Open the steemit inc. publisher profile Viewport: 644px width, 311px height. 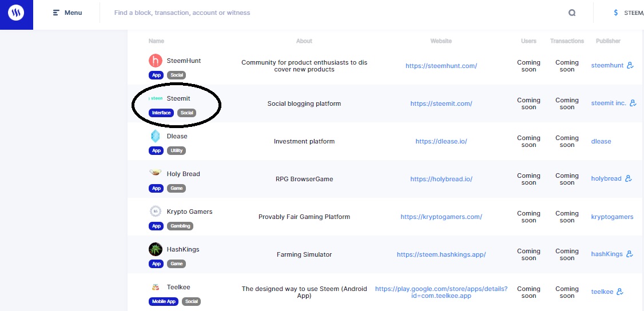pos(609,103)
